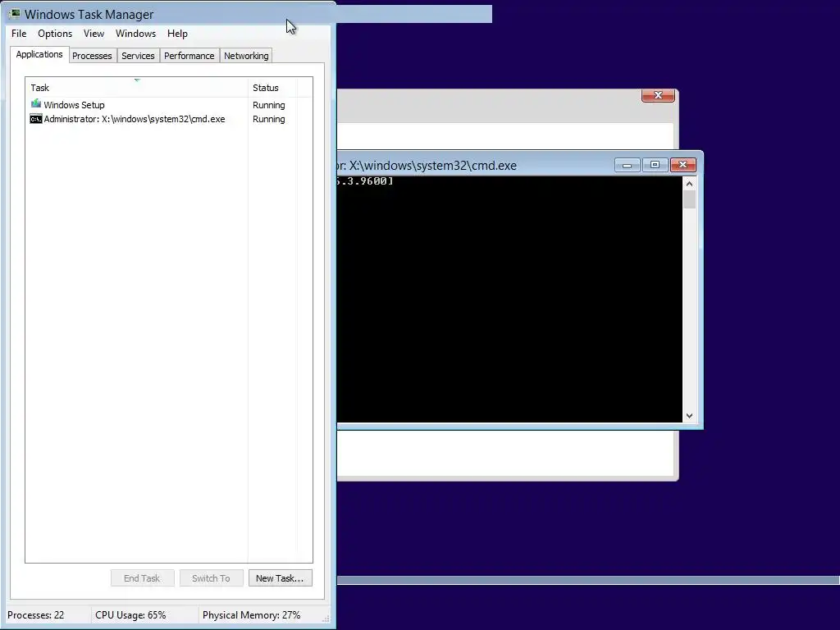The width and height of the screenshot is (840, 630).
Task: Select the Windows Setup task row
Action: pos(169,105)
